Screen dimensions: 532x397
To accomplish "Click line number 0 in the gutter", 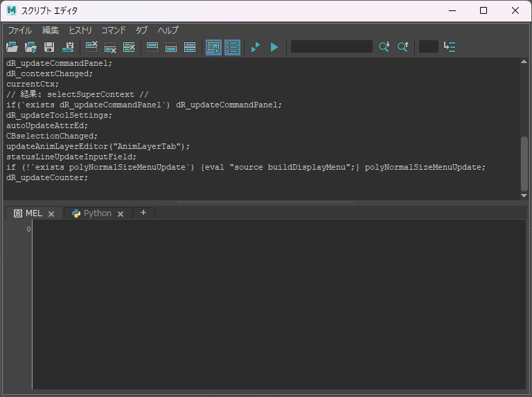I will [x=29, y=229].
